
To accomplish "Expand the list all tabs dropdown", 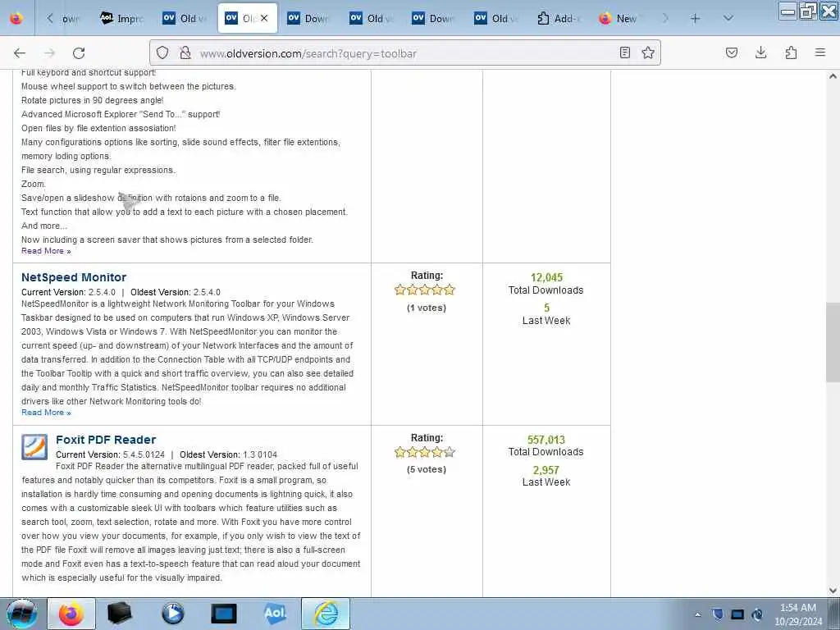I will (x=728, y=18).
